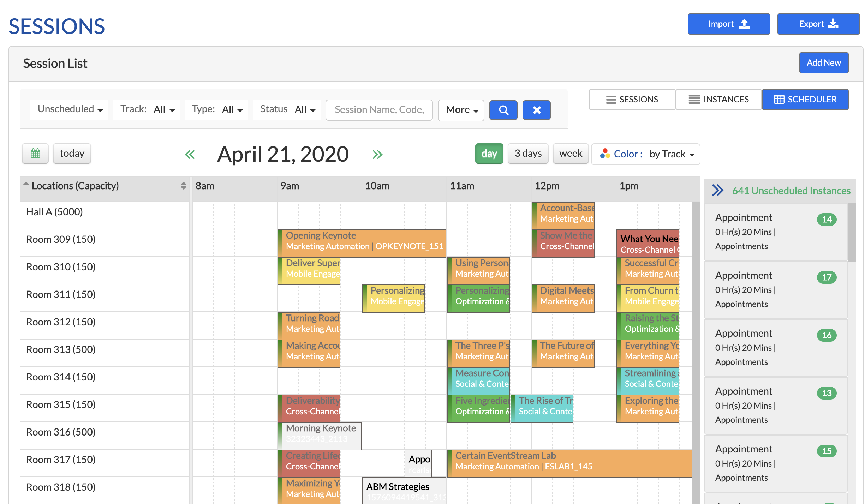Open the Color by Track selector

click(x=646, y=154)
